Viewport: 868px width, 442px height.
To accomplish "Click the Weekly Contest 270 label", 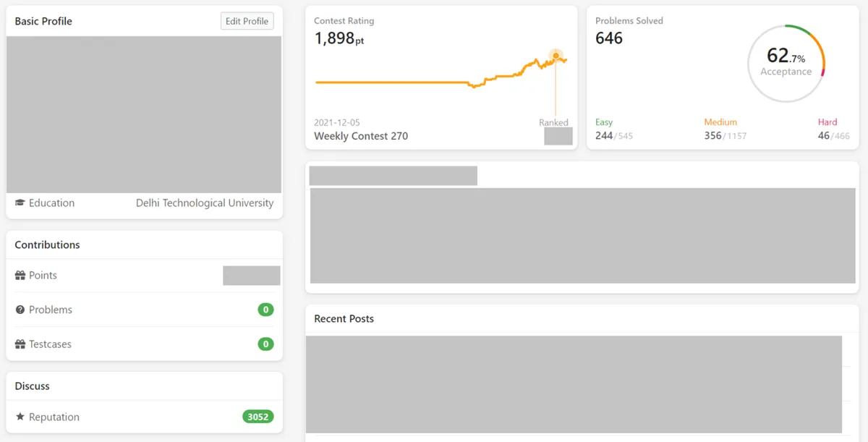I will coord(361,136).
